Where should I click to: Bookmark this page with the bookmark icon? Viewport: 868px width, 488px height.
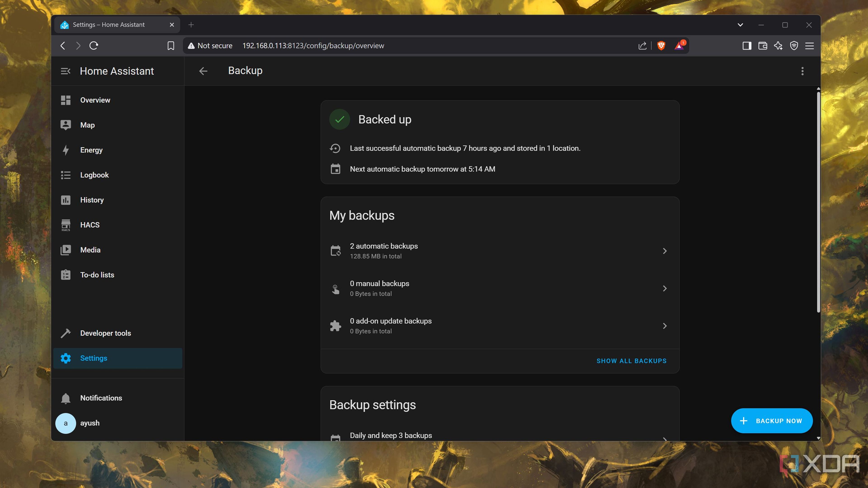pyautogui.click(x=171, y=45)
